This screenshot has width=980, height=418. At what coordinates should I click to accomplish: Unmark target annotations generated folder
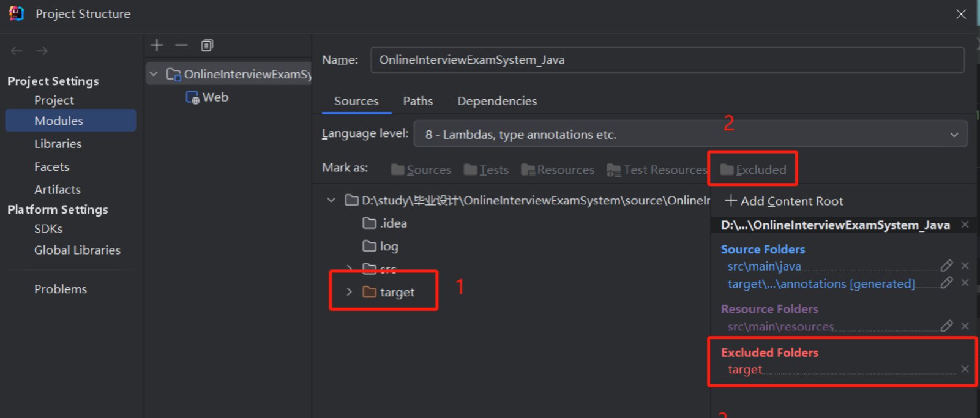click(965, 283)
